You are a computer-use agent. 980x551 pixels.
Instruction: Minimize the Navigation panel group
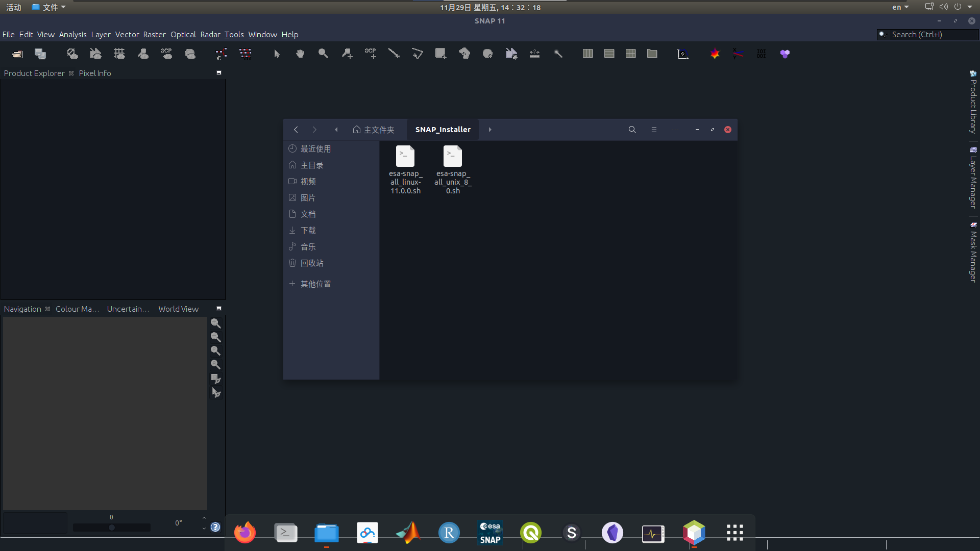pos(219,309)
